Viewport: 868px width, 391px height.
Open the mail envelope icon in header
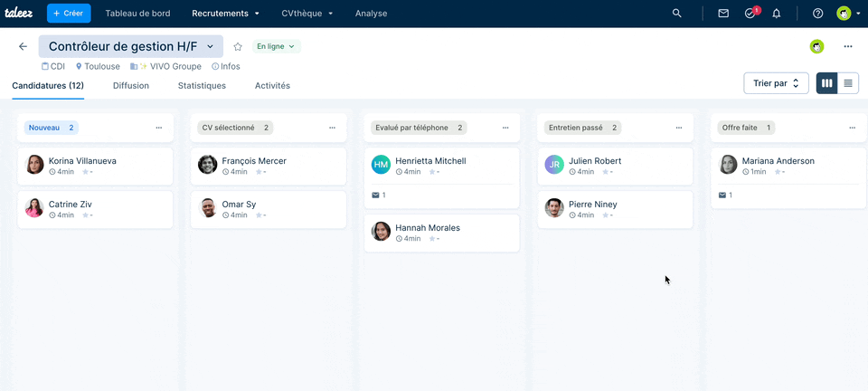723,14
